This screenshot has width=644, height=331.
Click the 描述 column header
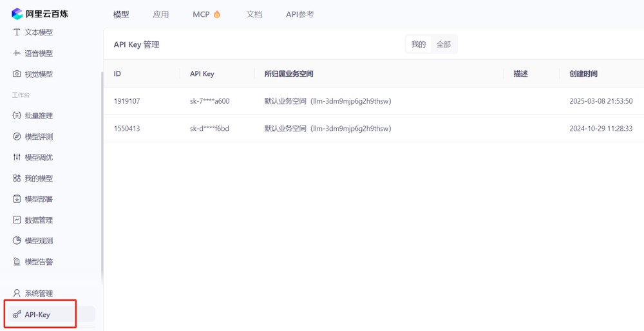520,74
